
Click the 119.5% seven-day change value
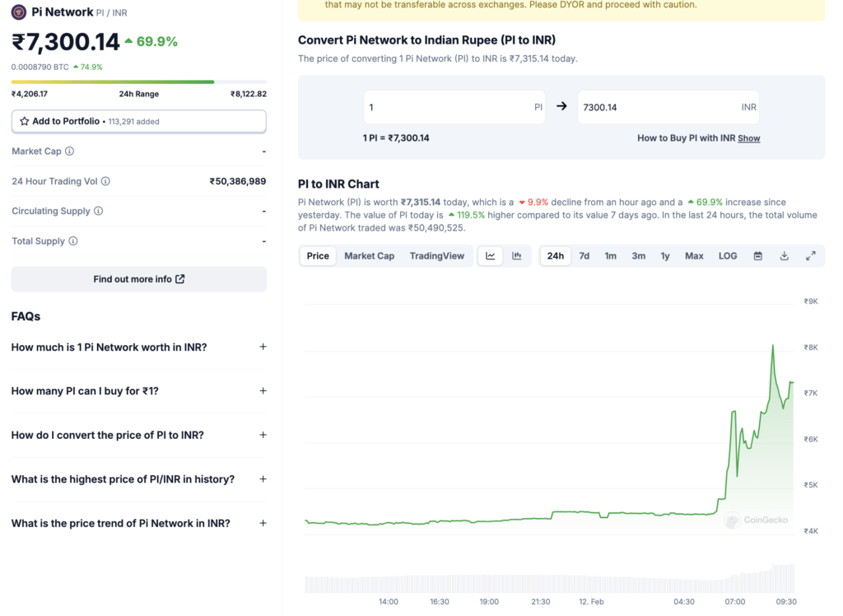pyautogui.click(x=467, y=215)
